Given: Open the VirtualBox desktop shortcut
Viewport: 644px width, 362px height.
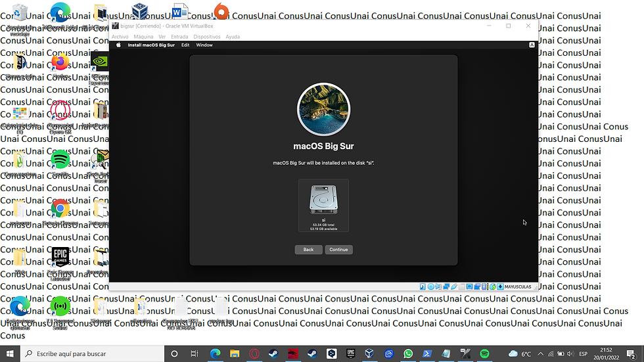Looking at the screenshot, I should click(x=139, y=11).
